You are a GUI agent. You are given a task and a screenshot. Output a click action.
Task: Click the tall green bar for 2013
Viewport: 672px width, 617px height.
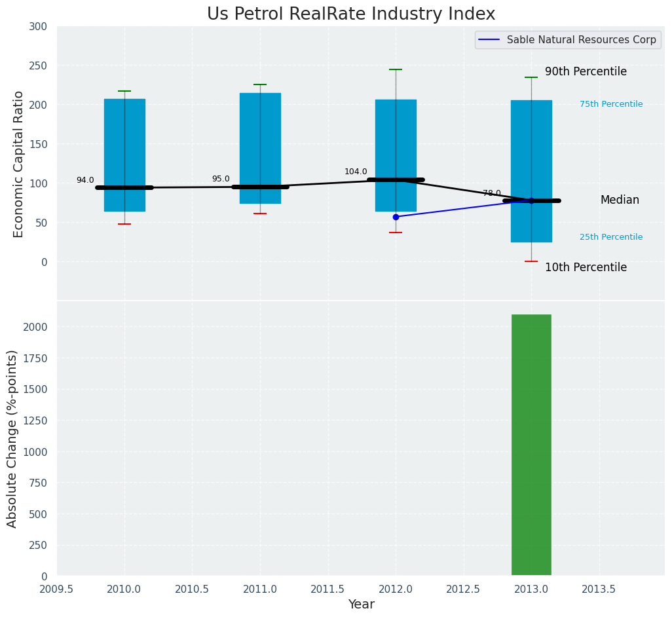[531, 445]
